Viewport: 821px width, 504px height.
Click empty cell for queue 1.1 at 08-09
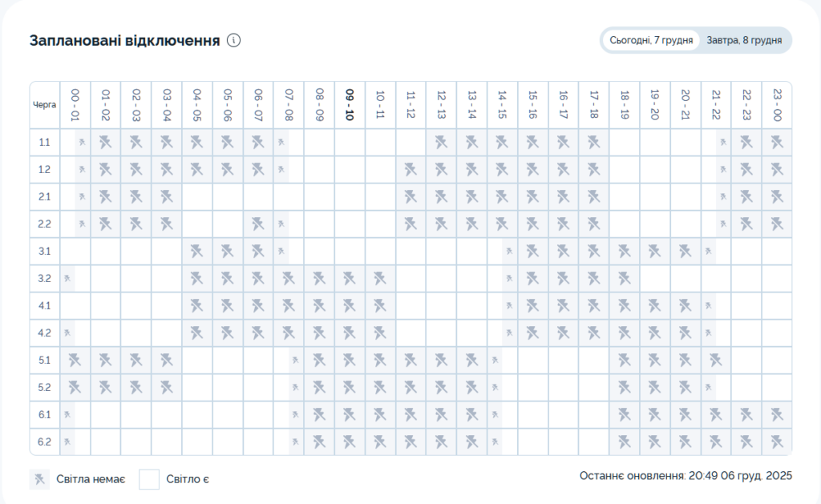pyautogui.click(x=318, y=143)
